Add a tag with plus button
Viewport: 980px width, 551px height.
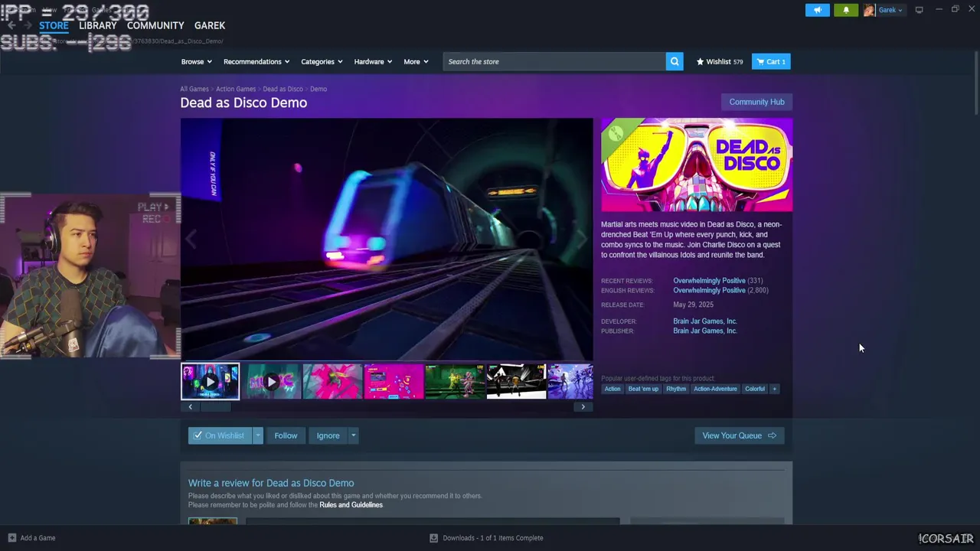pyautogui.click(x=774, y=389)
